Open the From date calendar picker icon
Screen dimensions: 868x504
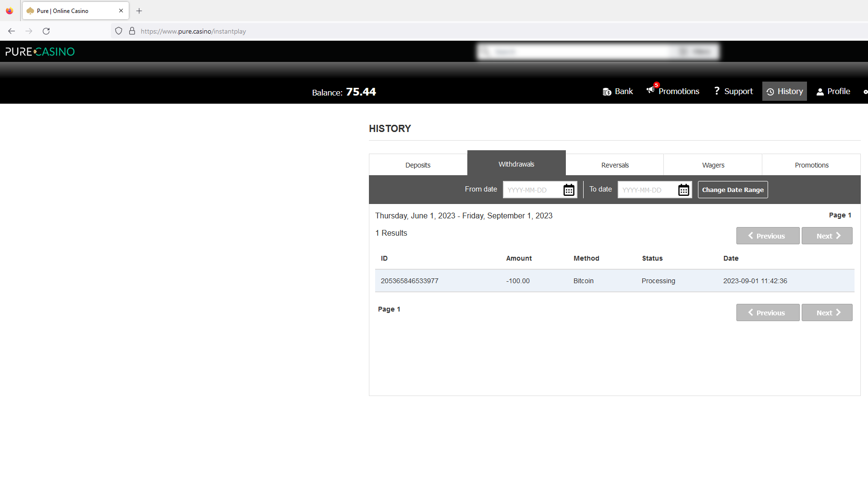pyautogui.click(x=568, y=190)
